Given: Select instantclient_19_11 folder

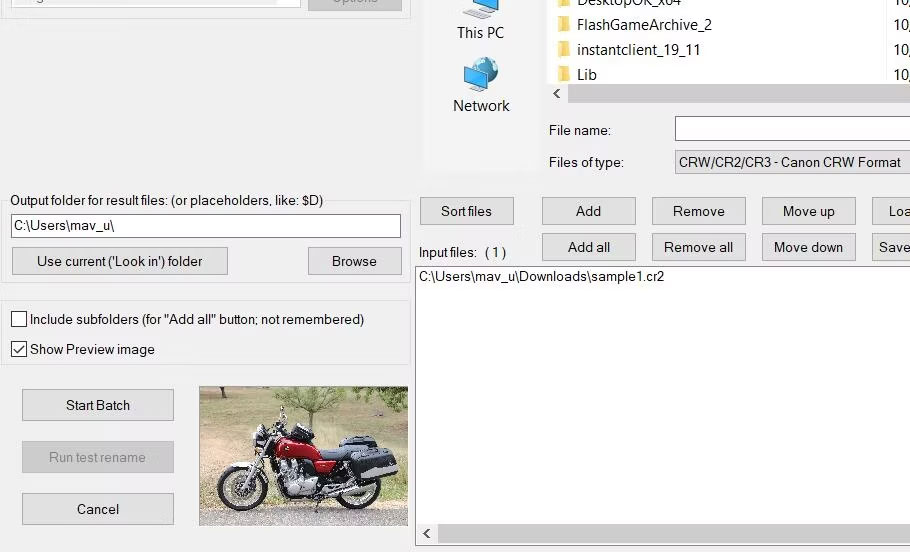Looking at the screenshot, I should pyautogui.click(x=639, y=50).
